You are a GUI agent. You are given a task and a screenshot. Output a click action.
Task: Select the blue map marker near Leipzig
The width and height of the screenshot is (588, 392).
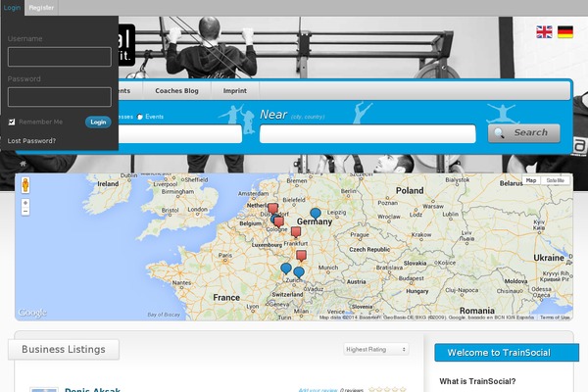click(316, 214)
